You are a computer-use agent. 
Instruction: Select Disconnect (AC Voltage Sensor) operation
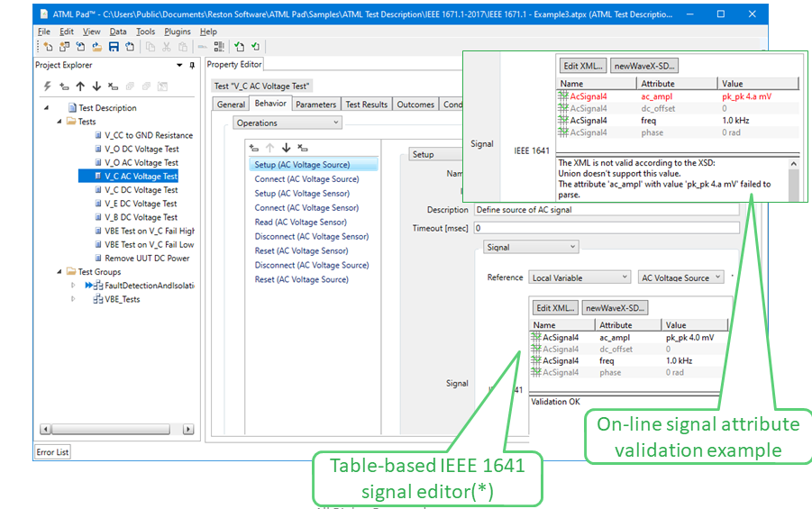311,237
